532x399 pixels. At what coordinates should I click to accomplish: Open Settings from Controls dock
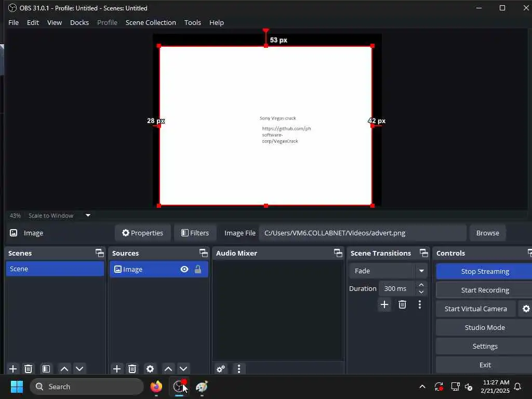tap(485, 346)
